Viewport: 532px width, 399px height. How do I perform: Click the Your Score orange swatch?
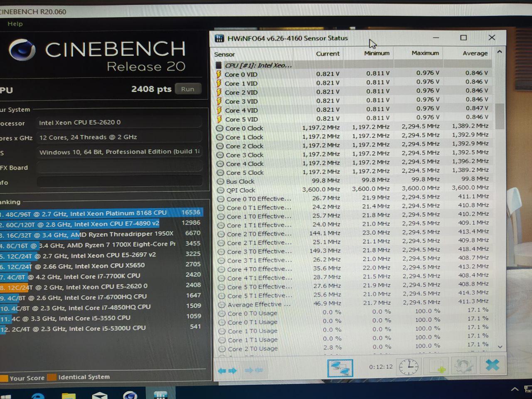[x=4, y=378]
